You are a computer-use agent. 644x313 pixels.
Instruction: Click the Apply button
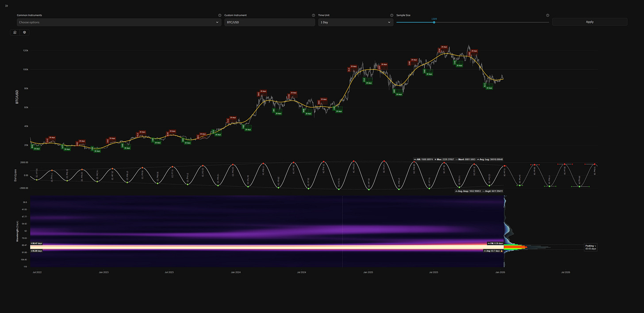click(590, 22)
